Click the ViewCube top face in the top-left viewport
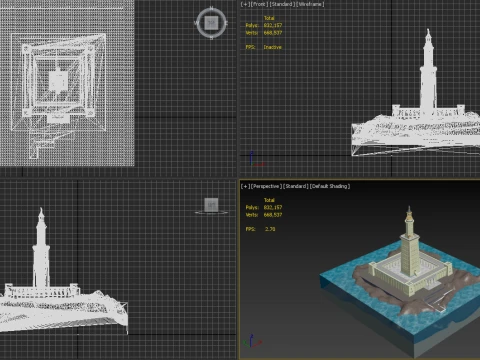 pos(211,23)
